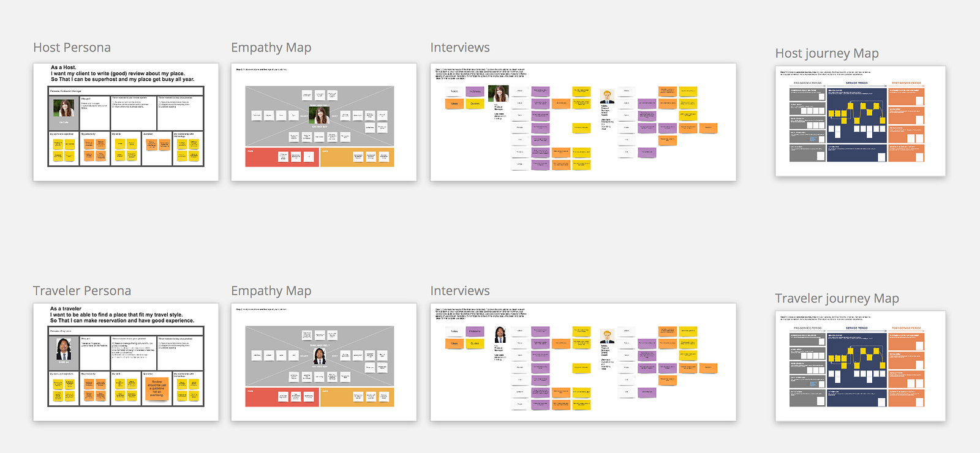Screen dimensions: 980x453
Task: Select the "As a Host." statement text
Action: (x=123, y=73)
